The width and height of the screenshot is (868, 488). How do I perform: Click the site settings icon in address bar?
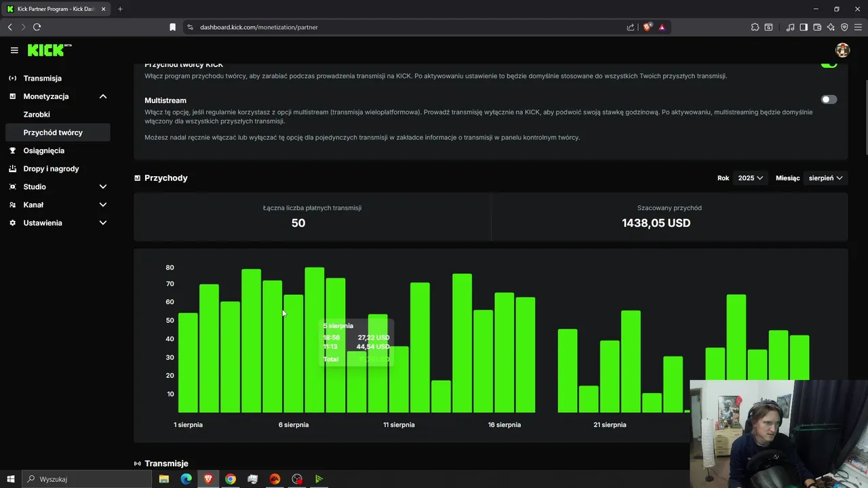[190, 27]
